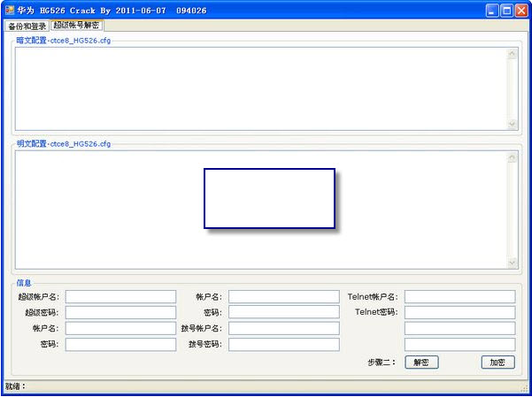Image resolution: width=532 pixels, height=397 pixels.
Task: Click the window resize grip in status bar
Action: (525, 387)
